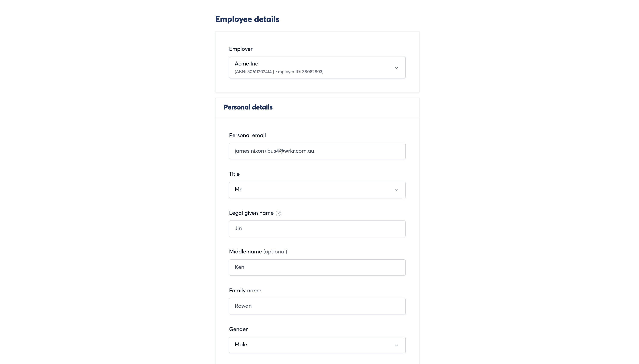Click the help icon beside Legal given name
Screen dimensions: 639x364
pyautogui.click(x=278, y=213)
